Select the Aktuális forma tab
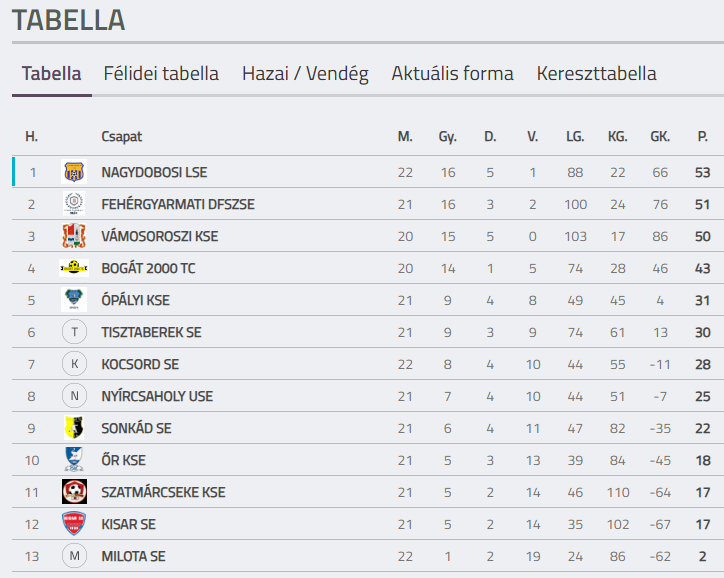The image size is (724, 578). click(452, 73)
